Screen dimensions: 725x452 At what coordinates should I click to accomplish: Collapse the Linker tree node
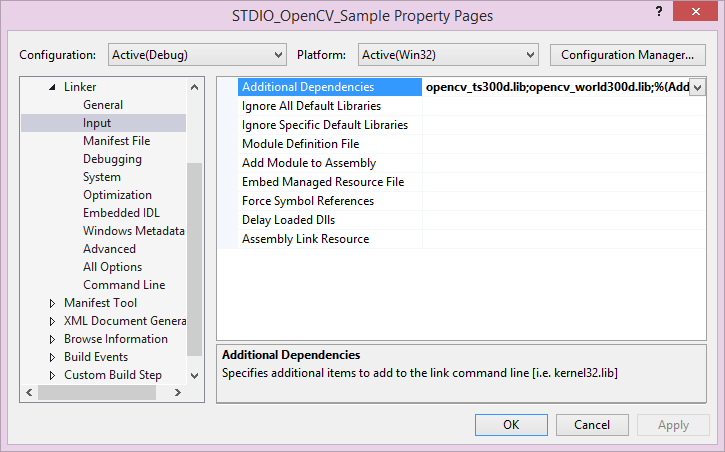(x=52, y=87)
